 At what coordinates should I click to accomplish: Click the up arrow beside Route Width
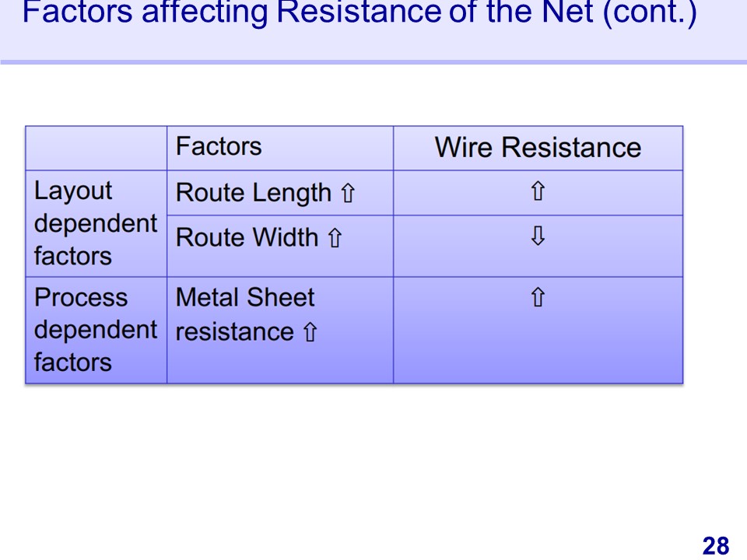[x=335, y=238]
